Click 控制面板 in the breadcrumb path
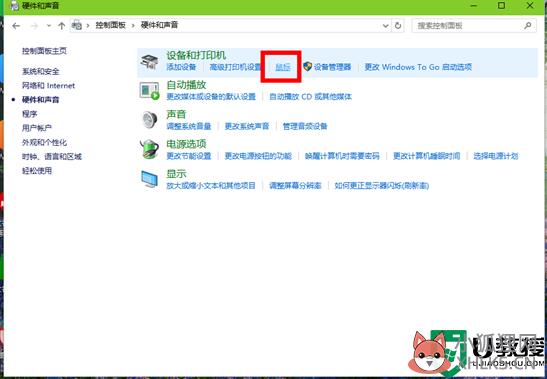The height and width of the screenshot is (379, 547). pos(111,25)
